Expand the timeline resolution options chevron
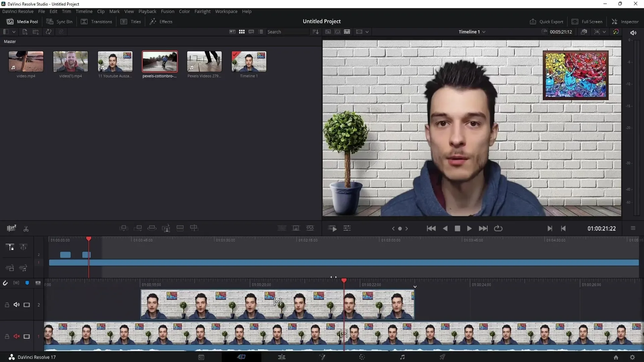This screenshot has width=644, height=362. point(604,32)
